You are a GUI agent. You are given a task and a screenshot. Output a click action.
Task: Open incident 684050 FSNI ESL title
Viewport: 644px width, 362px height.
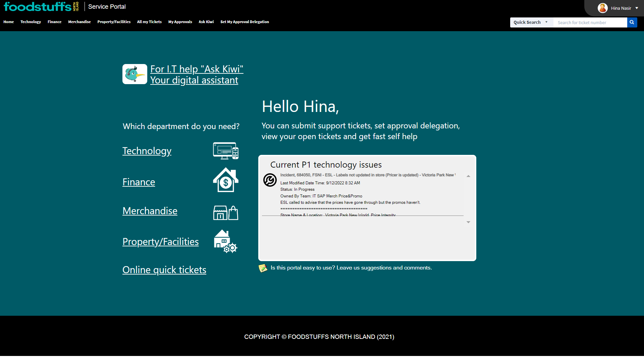368,175
